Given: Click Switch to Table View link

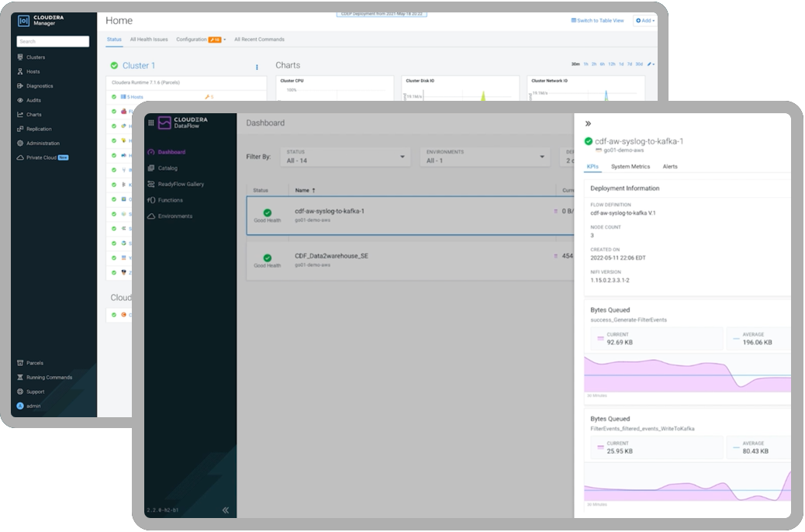Looking at the screenshot, I should [598, 20].
